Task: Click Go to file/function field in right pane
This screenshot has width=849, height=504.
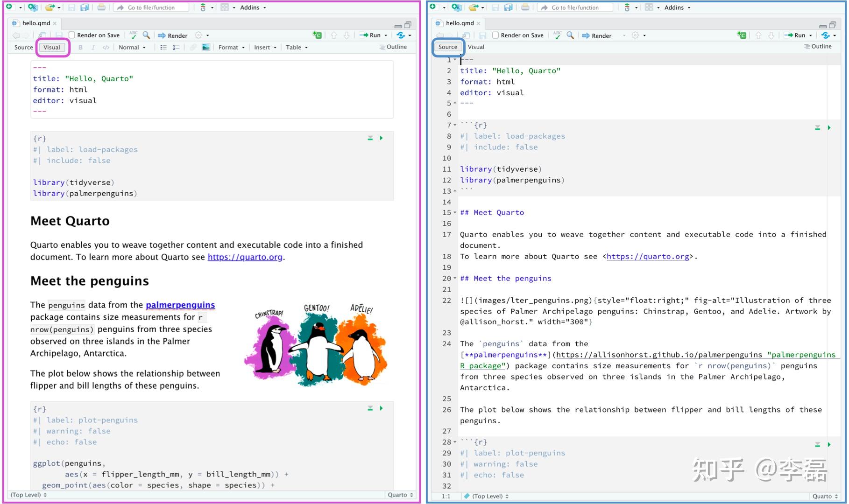Action: [575, 7]
